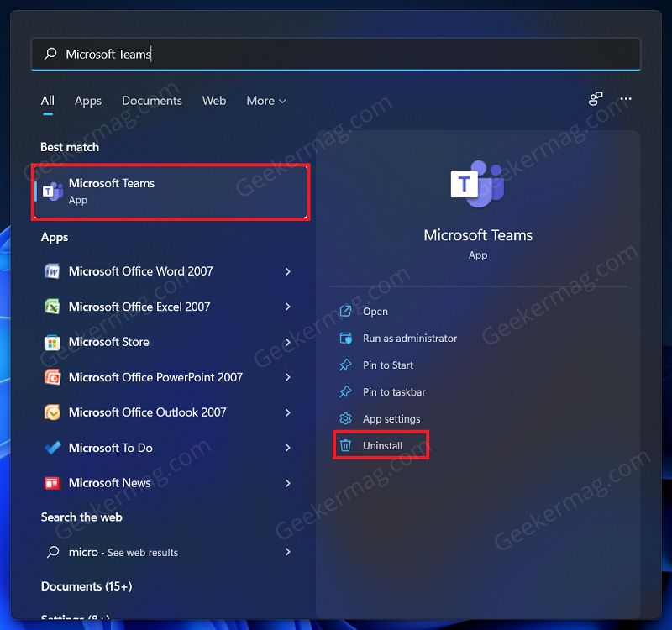672x630 pixels.
Task: Click the PowerPoint 2007 app icon
Action: click(52, 377)
